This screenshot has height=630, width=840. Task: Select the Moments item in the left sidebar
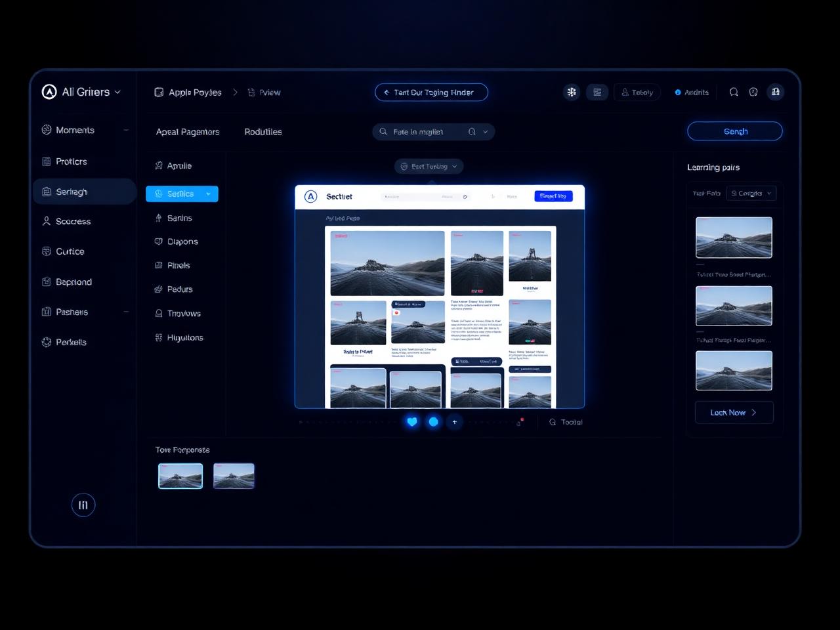pos(75,130)
